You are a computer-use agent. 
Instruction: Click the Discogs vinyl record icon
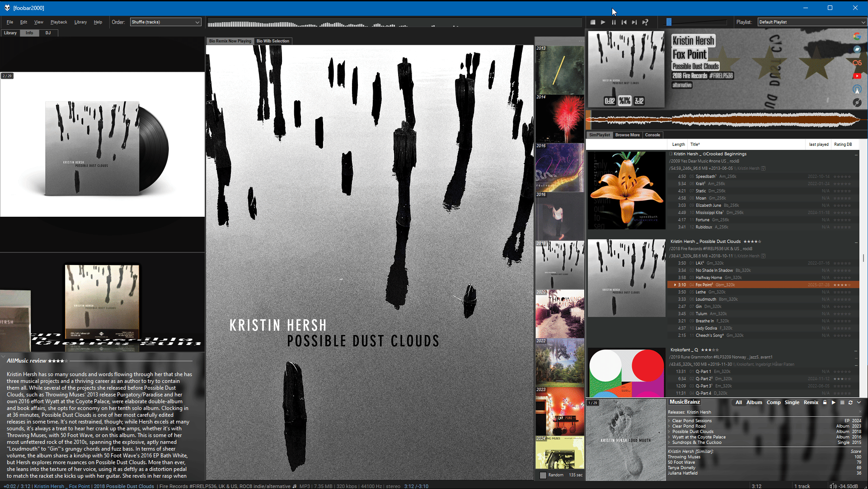(857, 102)
